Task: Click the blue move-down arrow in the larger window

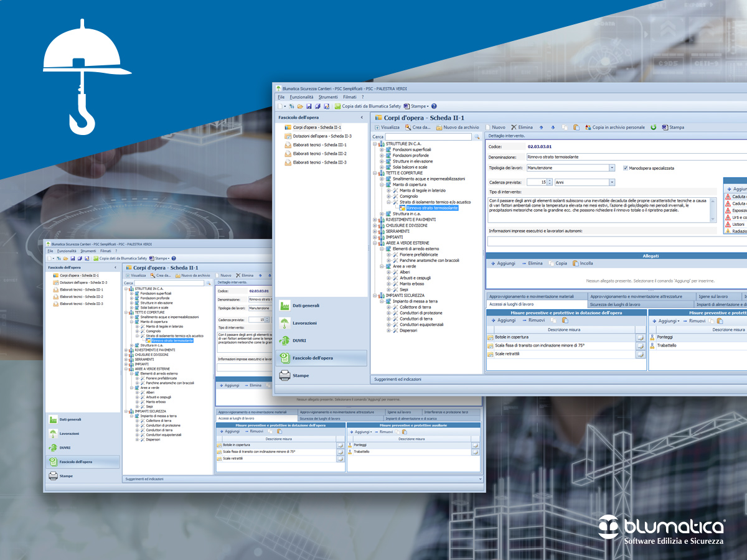Action: click(553, 127)
